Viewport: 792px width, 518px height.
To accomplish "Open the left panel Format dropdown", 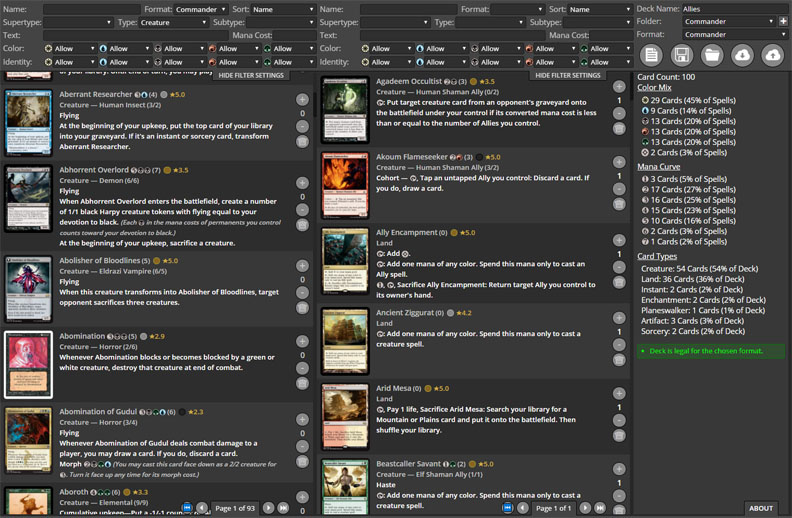I will point(200,9).
